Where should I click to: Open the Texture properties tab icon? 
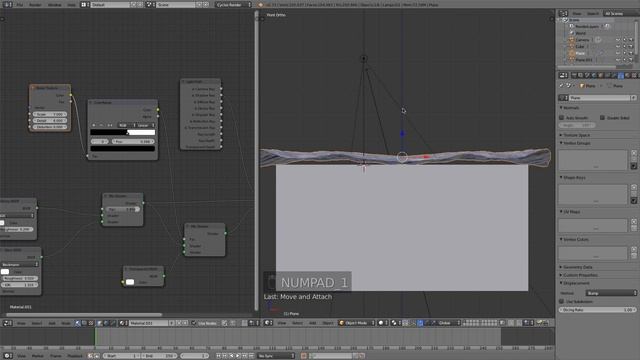coord(634,76)
